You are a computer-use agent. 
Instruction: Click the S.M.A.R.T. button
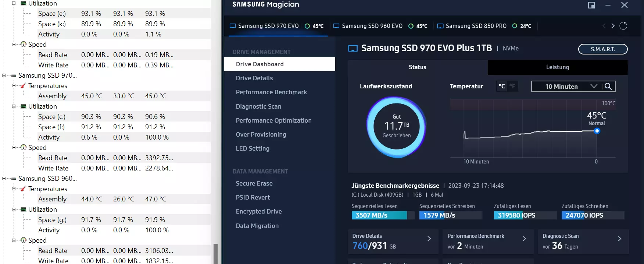603,49
